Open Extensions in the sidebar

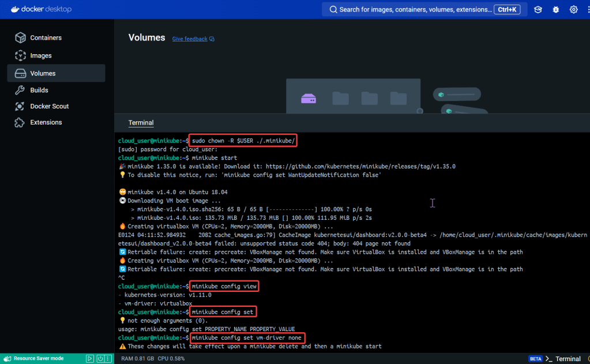click(x=46, y=122)
